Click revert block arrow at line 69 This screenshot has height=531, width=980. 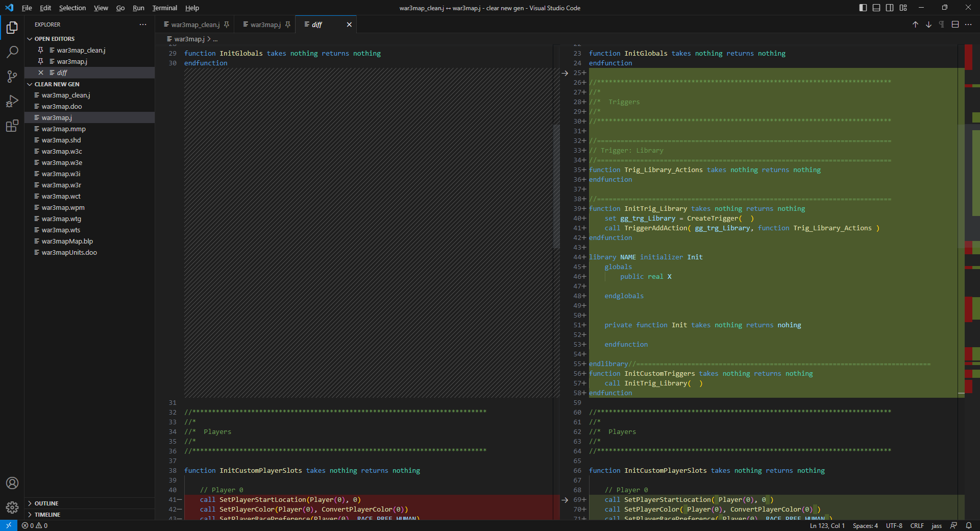tap(565, 500)
